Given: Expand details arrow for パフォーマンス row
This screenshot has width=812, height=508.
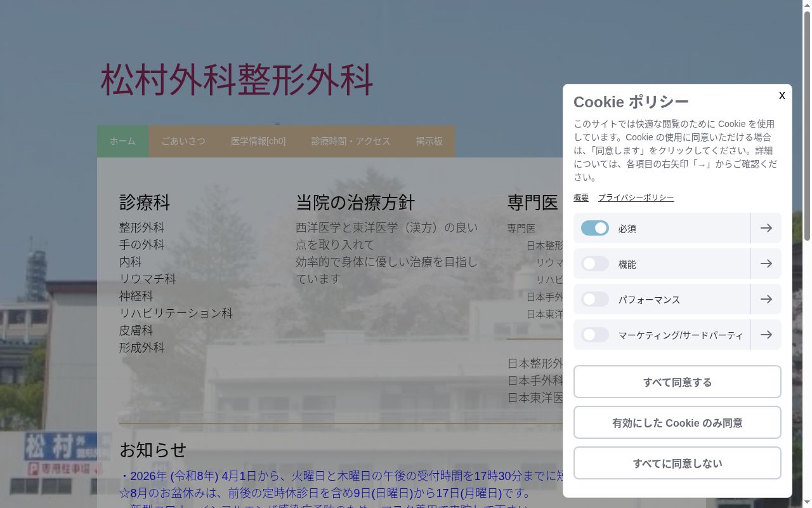Looking at the screenshot, I should 766,299.
